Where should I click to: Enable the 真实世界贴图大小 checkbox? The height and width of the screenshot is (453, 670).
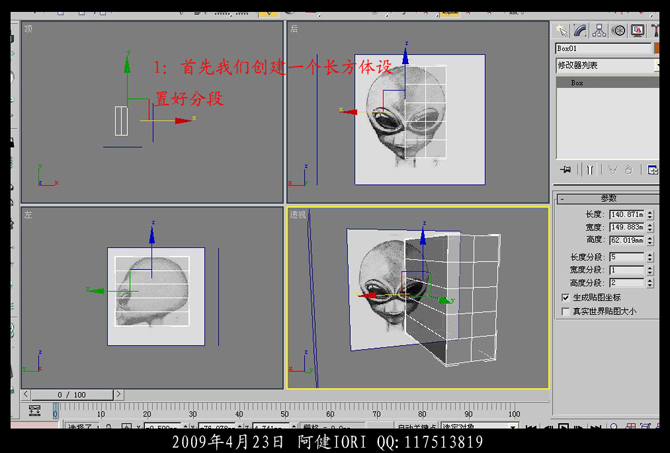[x=565, y=312]
